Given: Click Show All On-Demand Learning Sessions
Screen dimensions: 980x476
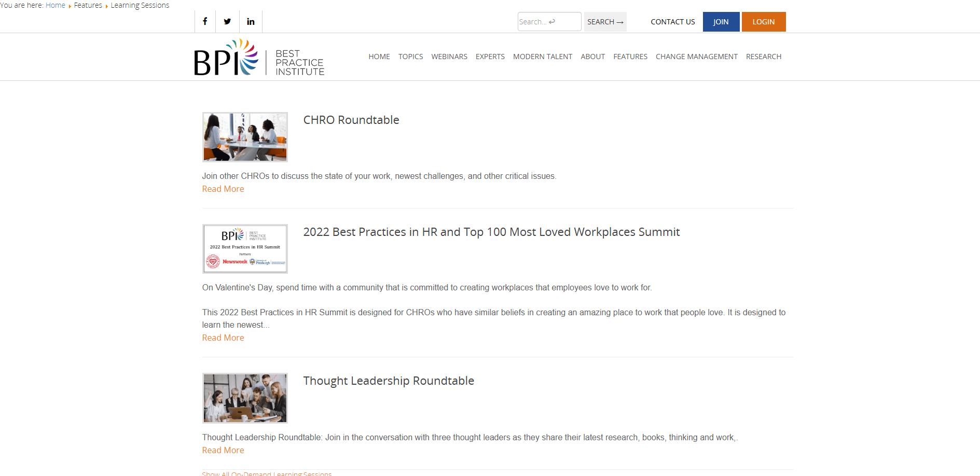Looking at the screenshot, I should pyautogui.click(x=267, y=473).
